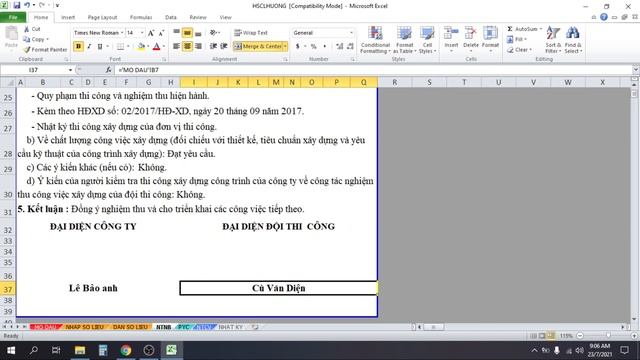The height and width of the screenshot is (360, 640).
Task: Switch to the Insert ribbon tab
Action: coord(68,17)
